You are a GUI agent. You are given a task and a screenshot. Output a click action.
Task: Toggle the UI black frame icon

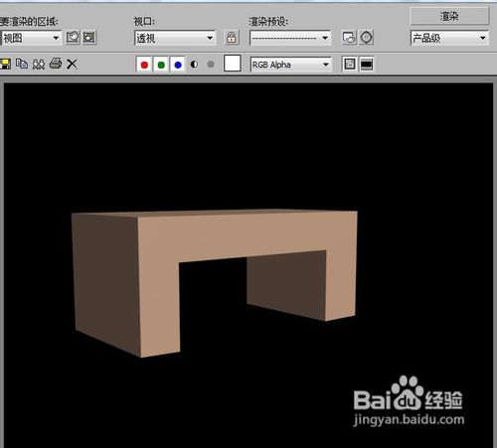click(x=367, y=65)
